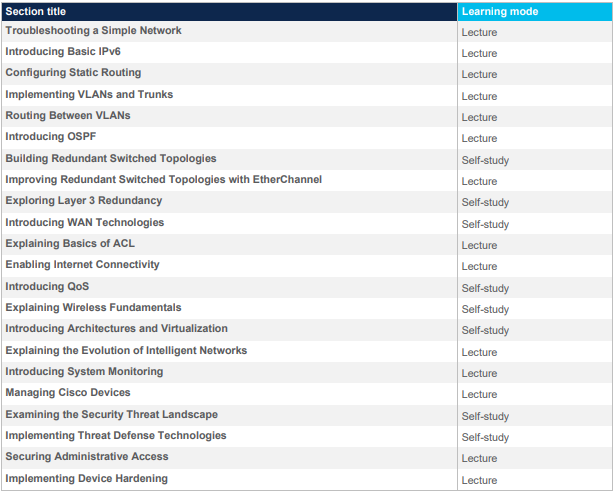Click 'Lecture' in Evolution of Intelligent Networks row
614x493 pixels.
coord(479,353)
